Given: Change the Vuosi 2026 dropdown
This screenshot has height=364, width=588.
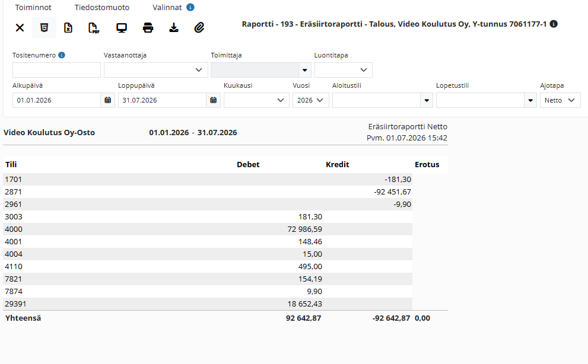Looking at the screenshot, I should click(x=311, y=100).
